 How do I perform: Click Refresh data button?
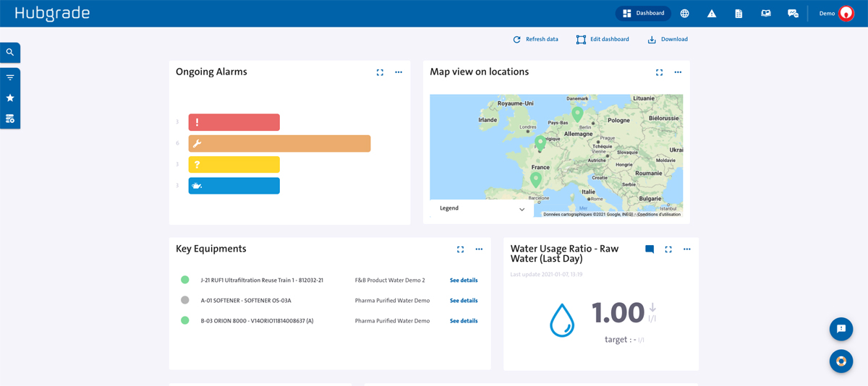(x=535, y=40)
